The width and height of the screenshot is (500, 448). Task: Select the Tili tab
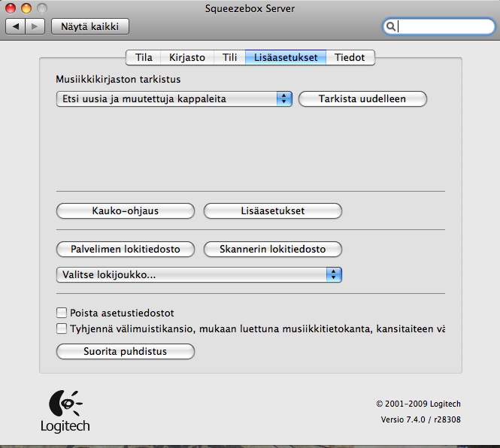pos(229,57)
